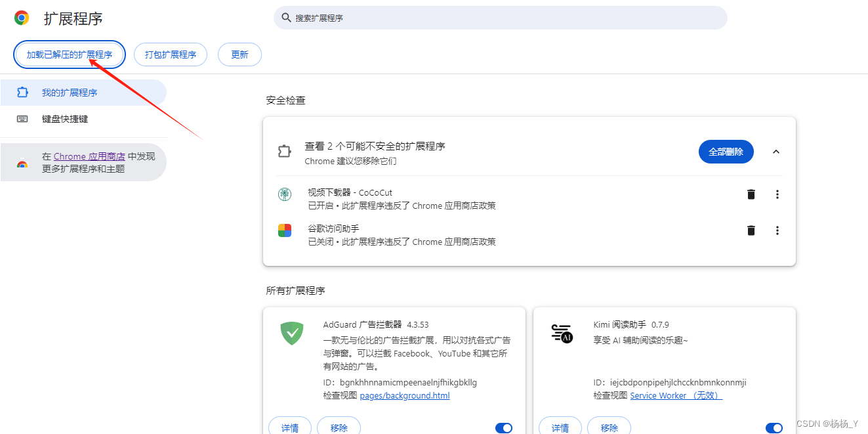Open the three-dot menu for 谷歌访问助手

[777, 230]
